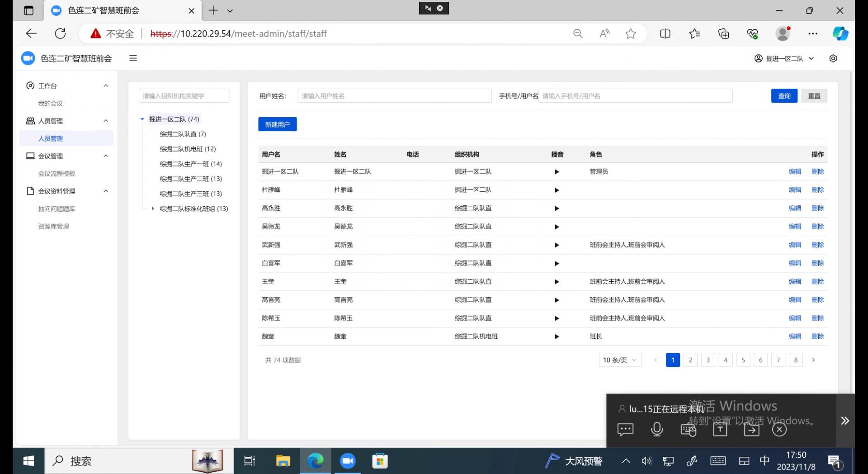Image resolution: width=868 pixels, height=474 pixels.
Task: Collapse the 会议管理 sidebar group
Action: tap(106, 156)
